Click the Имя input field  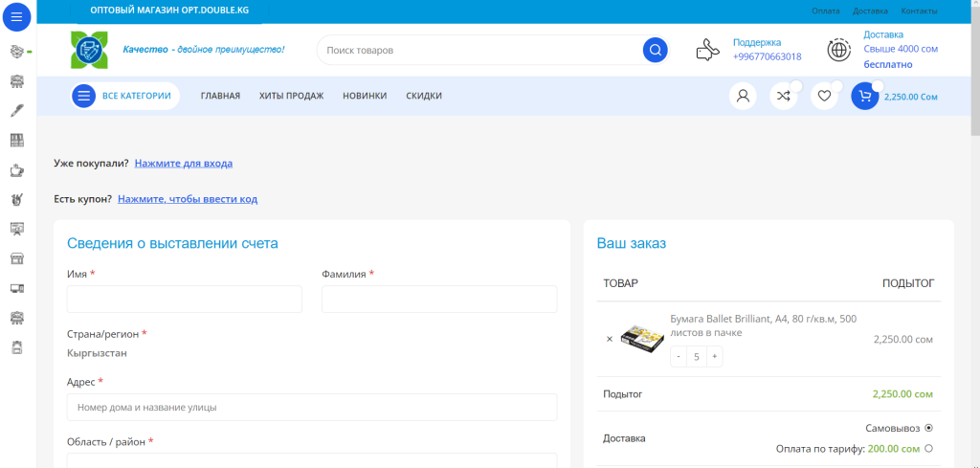184,299
